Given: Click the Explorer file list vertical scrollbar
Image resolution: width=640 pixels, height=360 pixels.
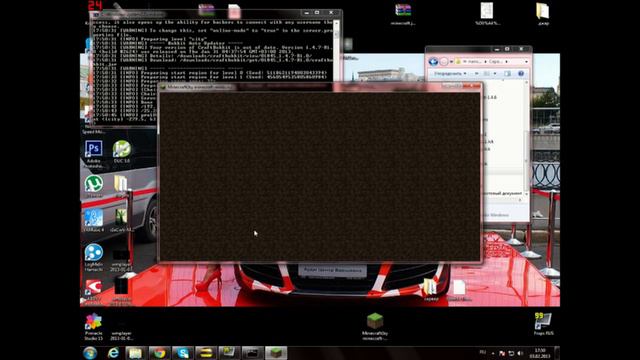Looking at the screenshot, I should tap(526, 138).
